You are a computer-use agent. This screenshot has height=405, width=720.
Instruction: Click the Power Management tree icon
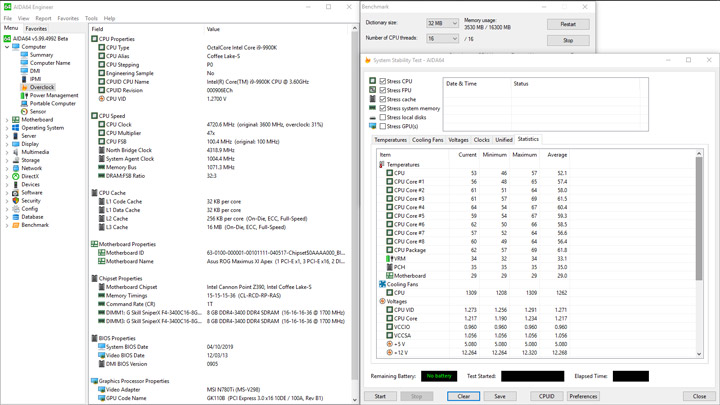24,95
